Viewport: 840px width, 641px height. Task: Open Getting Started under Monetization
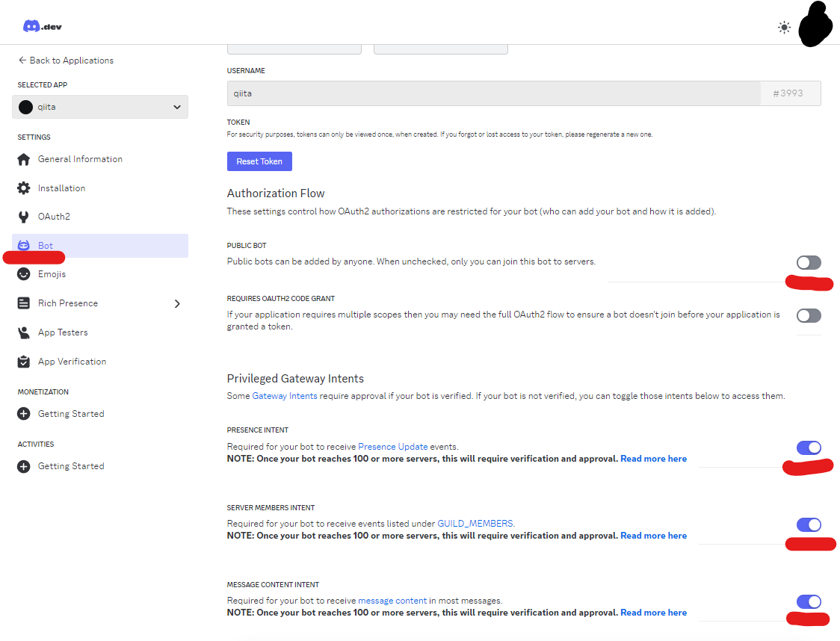pos(71,413)
